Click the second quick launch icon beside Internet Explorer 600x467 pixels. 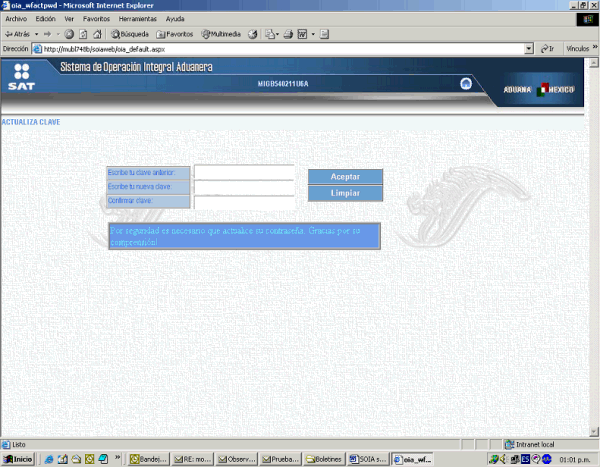click(62, 459)
